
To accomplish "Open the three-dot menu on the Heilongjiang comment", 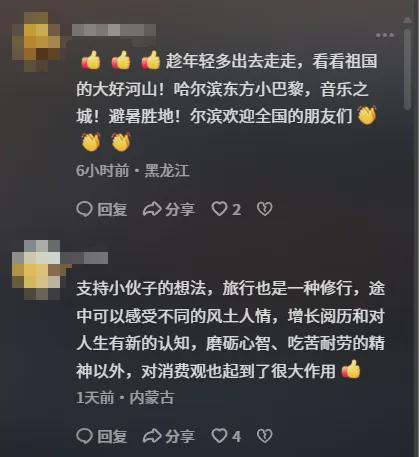I will coord(385,35).
